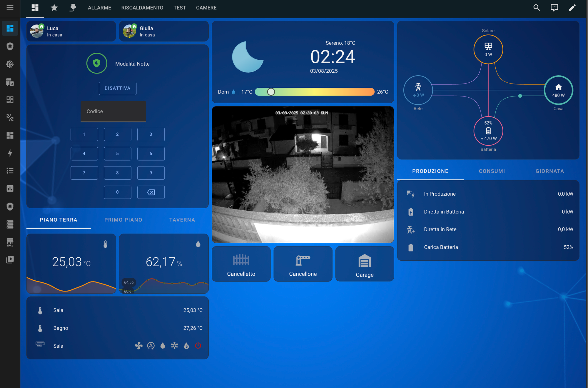Image resolution: width=588 pixels, height=388 pixels.
Task: Open the Cancellone gate button
Action: point(303,264)
